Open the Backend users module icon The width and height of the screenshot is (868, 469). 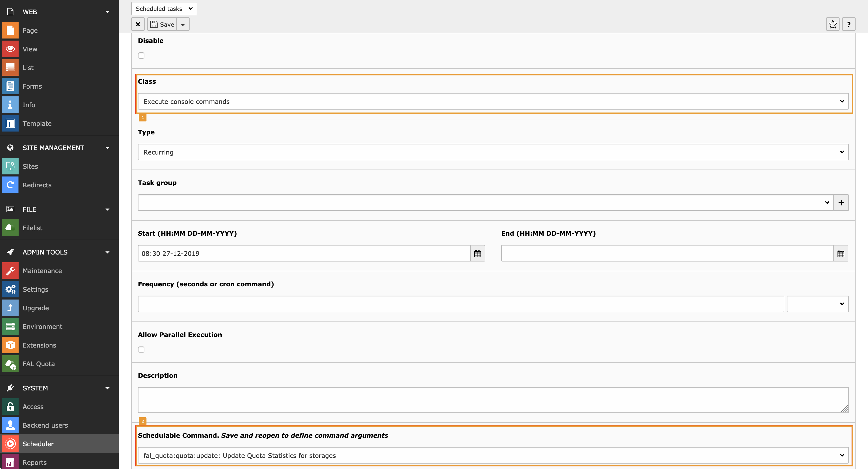coord(10,425)
